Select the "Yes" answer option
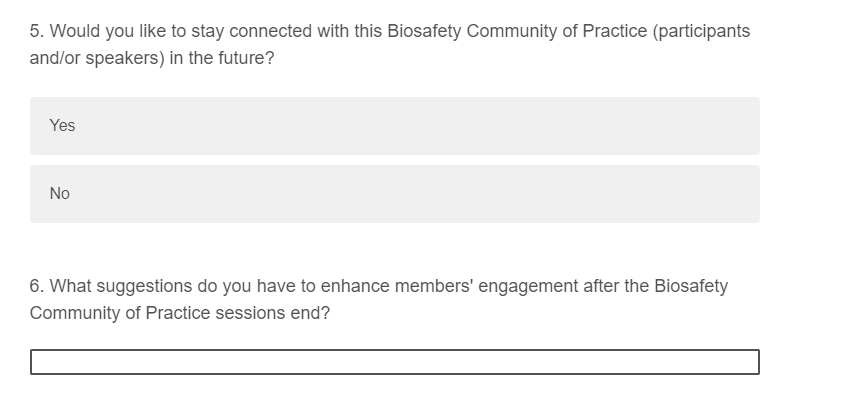Image resolution: width=844 pixels, height=409 pixels. coord(394,126)
